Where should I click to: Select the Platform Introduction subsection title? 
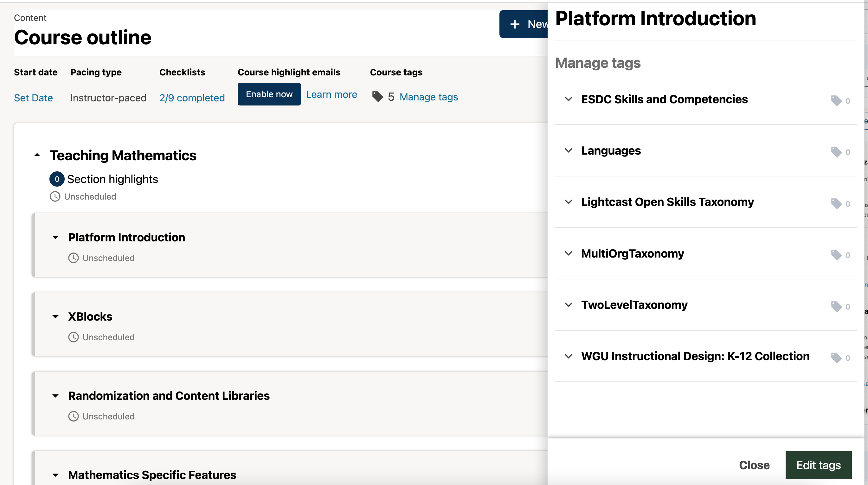[x=126, y=238]
